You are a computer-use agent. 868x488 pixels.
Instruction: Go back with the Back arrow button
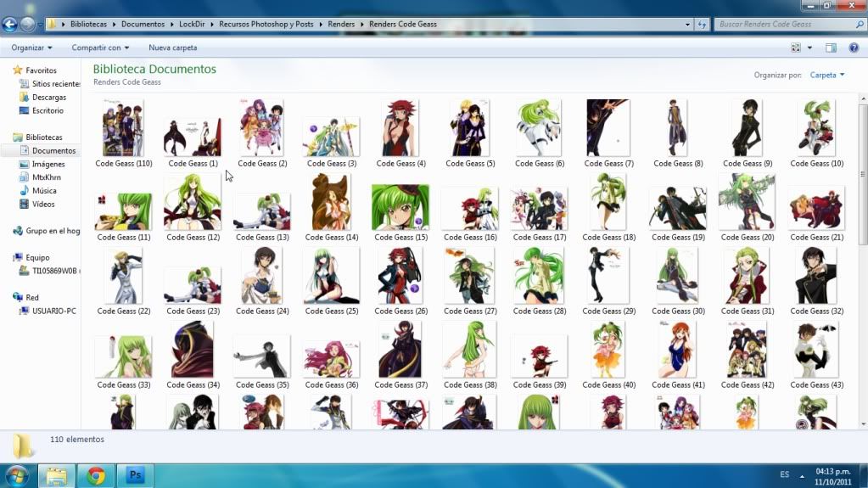coord(9,25)
